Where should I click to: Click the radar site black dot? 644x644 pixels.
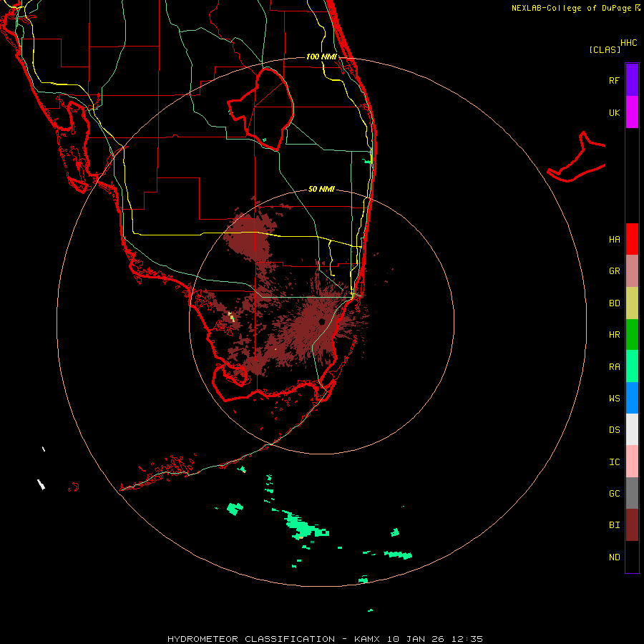click(321, 321)
